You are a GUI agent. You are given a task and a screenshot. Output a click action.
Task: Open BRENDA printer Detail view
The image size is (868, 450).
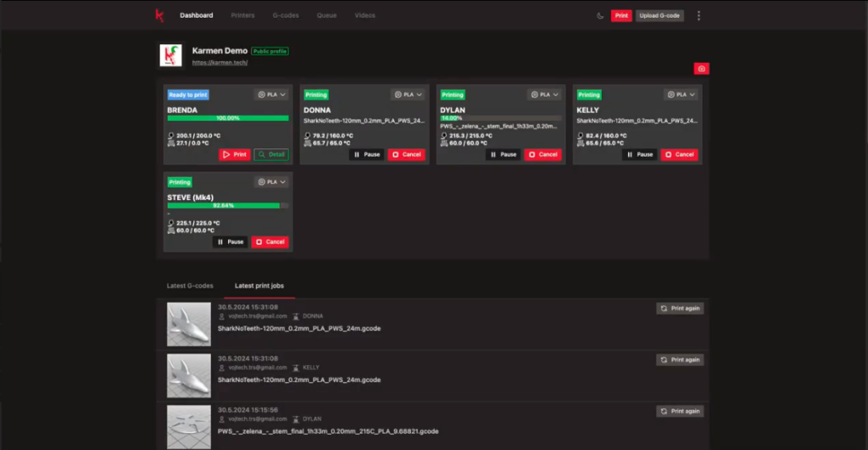pos(271,155)
